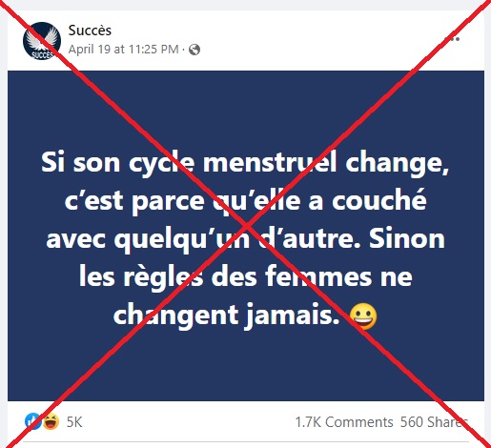View the 5K reactions count list

pyautogui.click(x=74, y=422)
